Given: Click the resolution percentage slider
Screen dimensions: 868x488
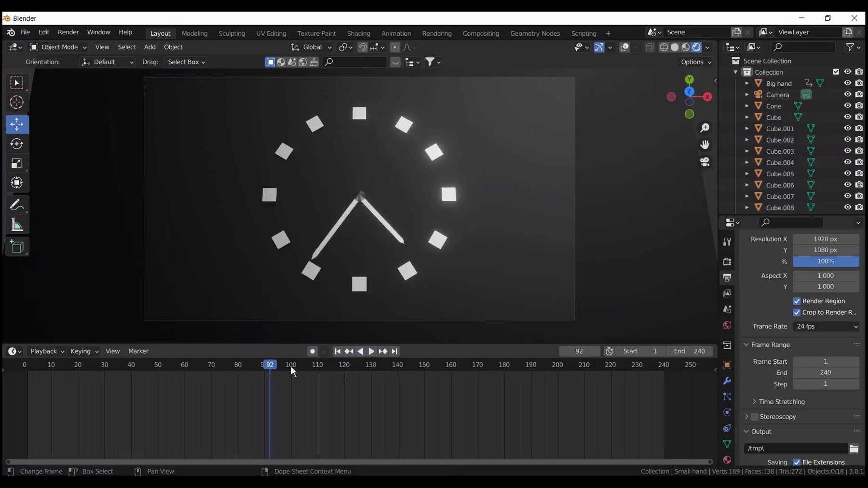Looking at the screenshot, I should pyautogui.click(x=826, y=262).
